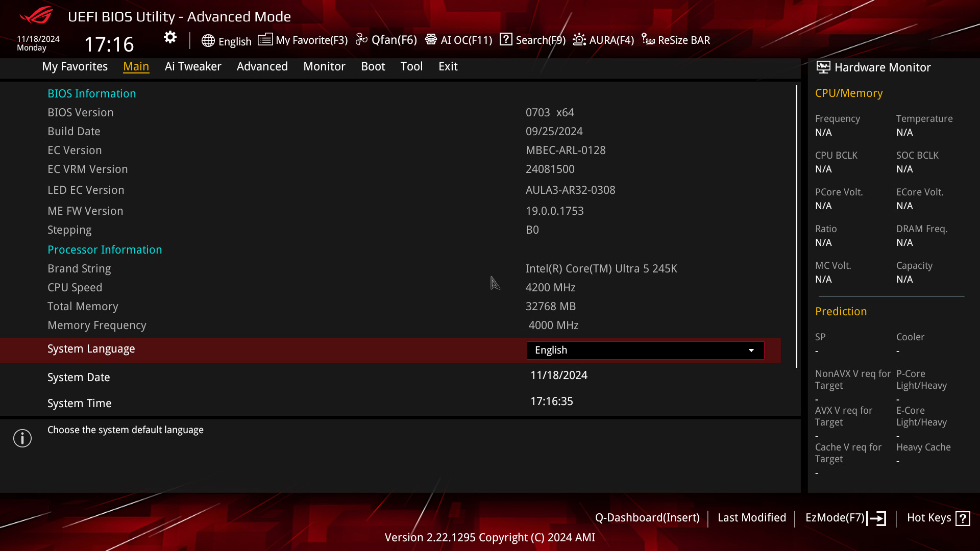Go to the Advanced tab
The width and height of the screenshot is (980, 551).
(x=262, y=66)
